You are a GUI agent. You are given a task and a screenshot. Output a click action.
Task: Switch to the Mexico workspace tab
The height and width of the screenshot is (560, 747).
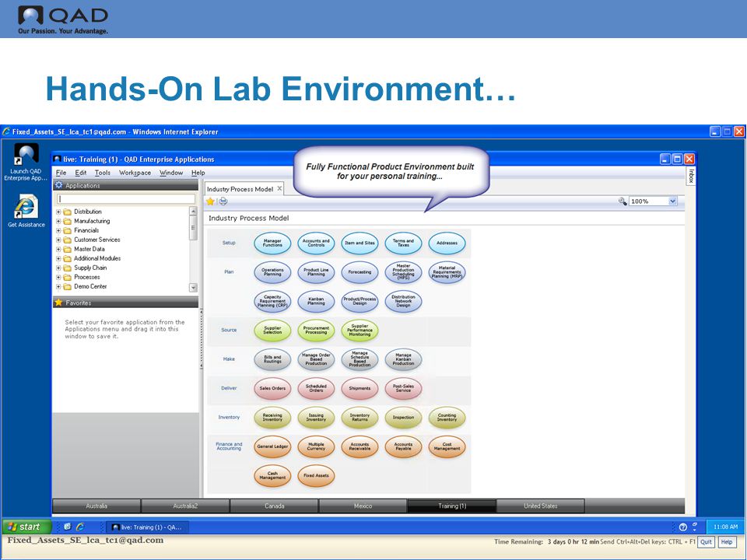point(363,506)
